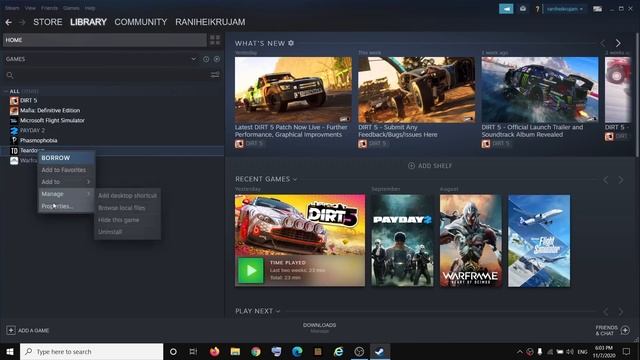Open the Games menu
The image size is (640, 360).
pos(71,8)
